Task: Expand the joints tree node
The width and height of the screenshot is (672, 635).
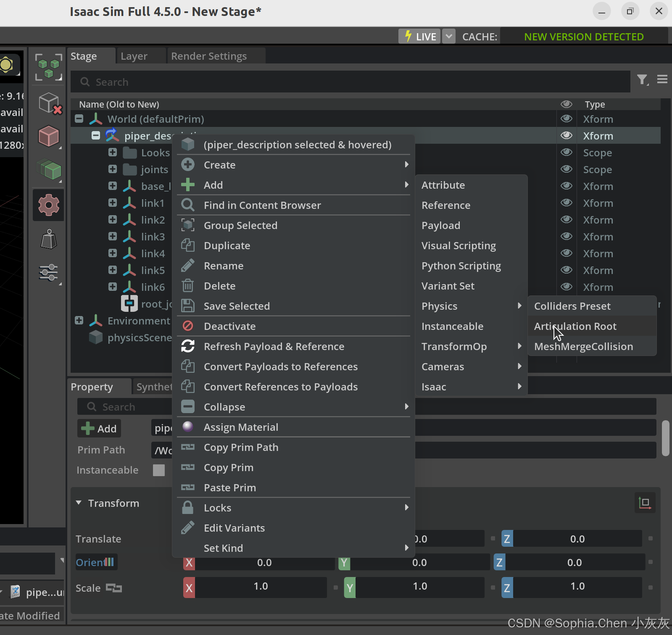Action: (x=113, y=169)
